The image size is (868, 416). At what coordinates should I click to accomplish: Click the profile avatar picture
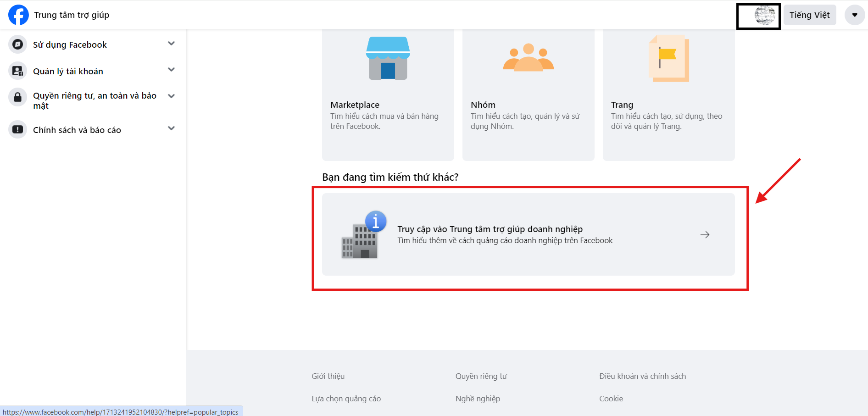click(765, 15)
